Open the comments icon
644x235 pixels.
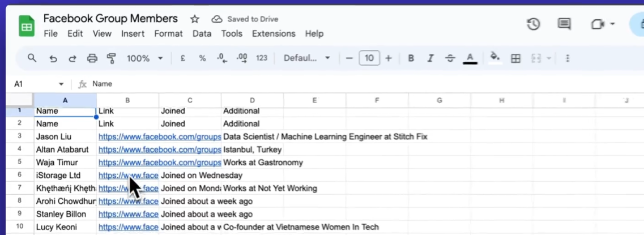[x=564, y=24]
